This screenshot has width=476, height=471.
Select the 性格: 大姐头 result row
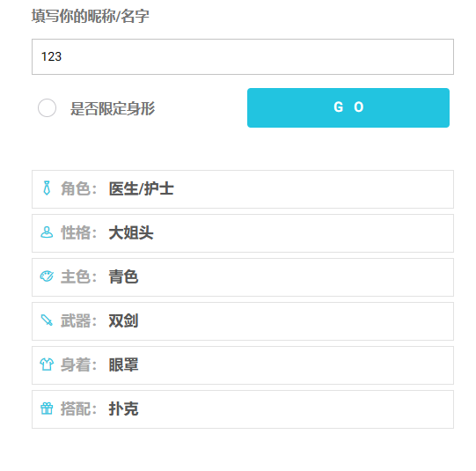tap(243, 233)
